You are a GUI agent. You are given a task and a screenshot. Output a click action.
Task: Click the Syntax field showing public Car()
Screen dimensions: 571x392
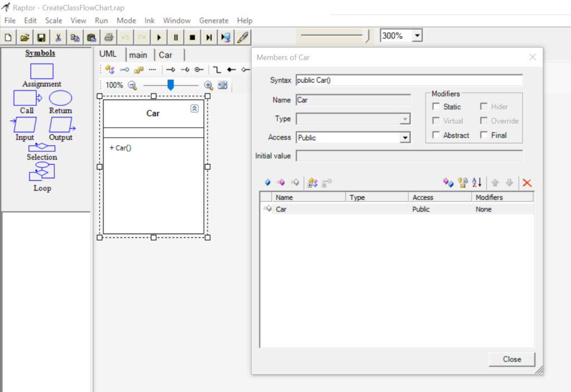pyautogui.click(x=390, y=80)
